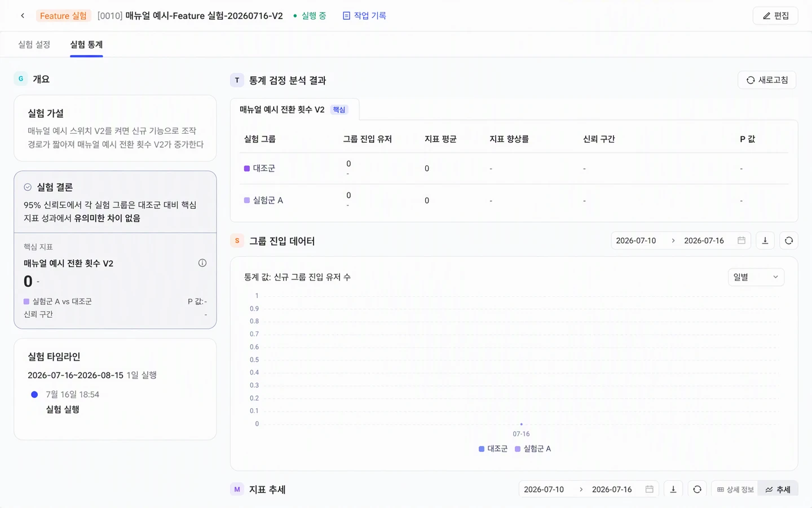Go back using the left arrow icon
The width and height of the screenshot is (812, 508).
[23, 16]
